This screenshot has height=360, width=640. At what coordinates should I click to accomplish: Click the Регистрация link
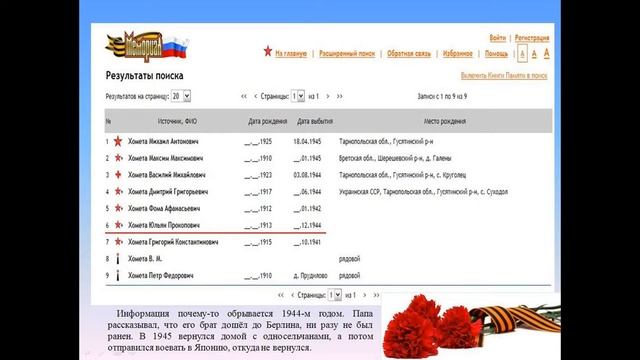point(532,38)
